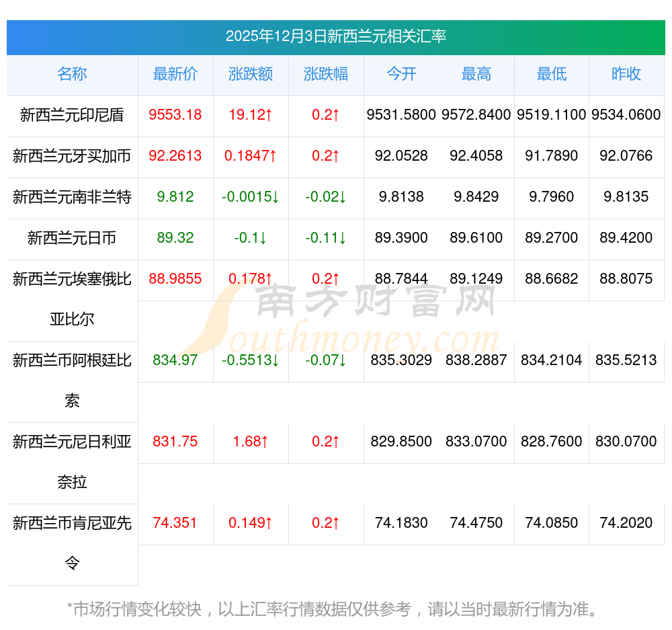
Task: Click the 名称 column header
Action: pos(72,75)
